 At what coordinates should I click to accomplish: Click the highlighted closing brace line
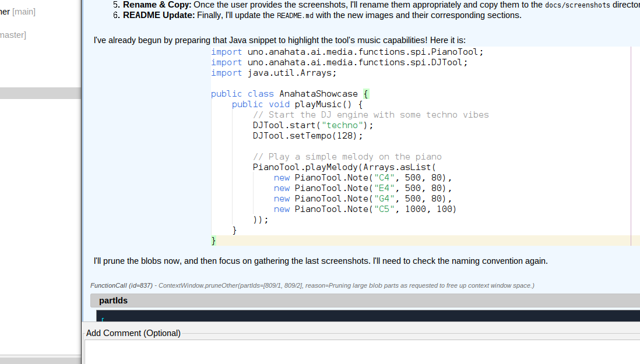pos(213,240)
